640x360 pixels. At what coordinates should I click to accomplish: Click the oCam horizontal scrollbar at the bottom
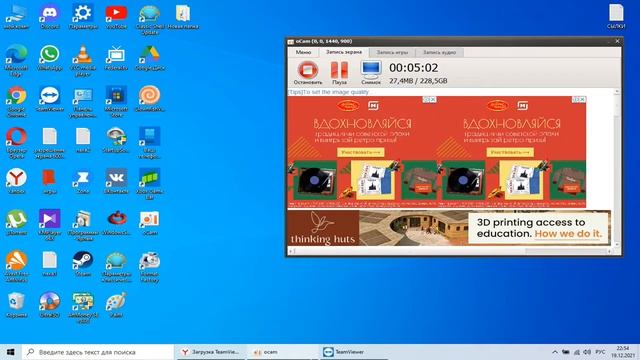tap(449, 251)
